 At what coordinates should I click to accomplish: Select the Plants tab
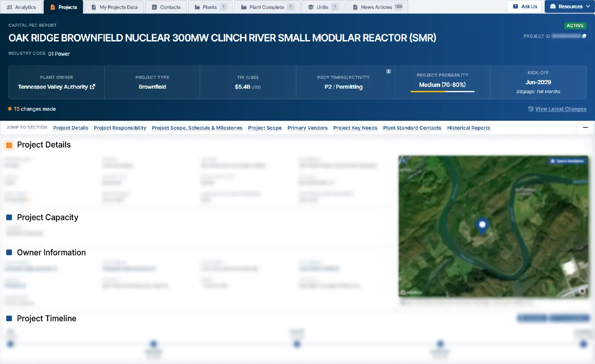point(210,7)
